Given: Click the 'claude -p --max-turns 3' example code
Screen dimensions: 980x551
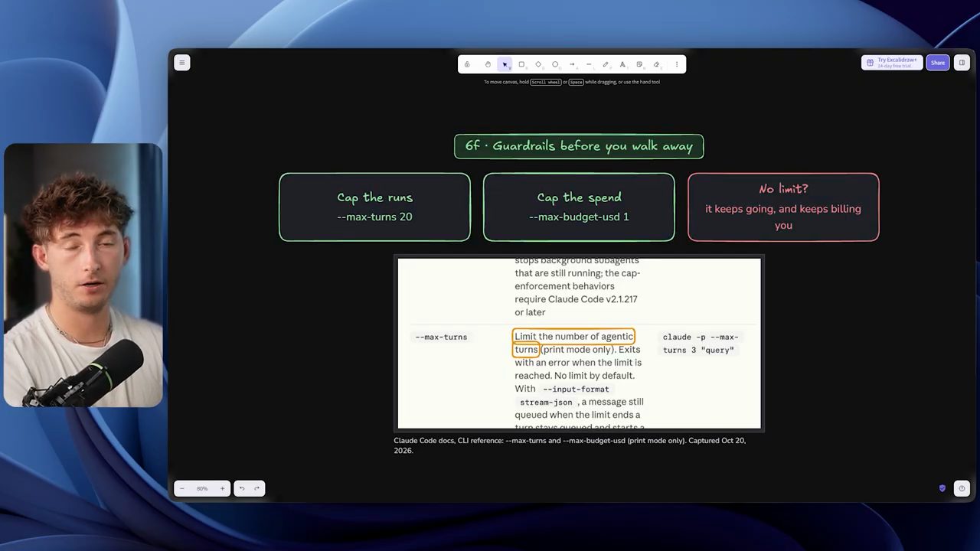Looking at the screenshot, I should (x=701, y=344).
